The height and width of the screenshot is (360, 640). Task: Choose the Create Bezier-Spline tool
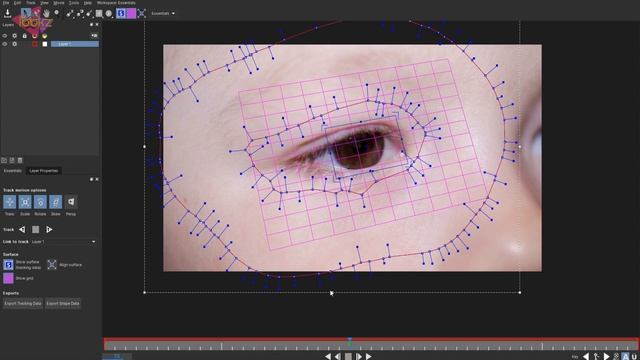point(89,13)
